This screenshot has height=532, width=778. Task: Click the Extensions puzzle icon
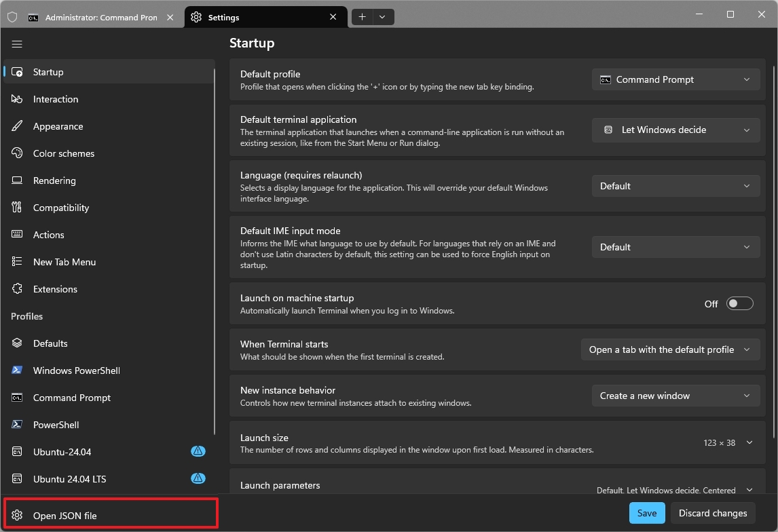coord(18,289)
